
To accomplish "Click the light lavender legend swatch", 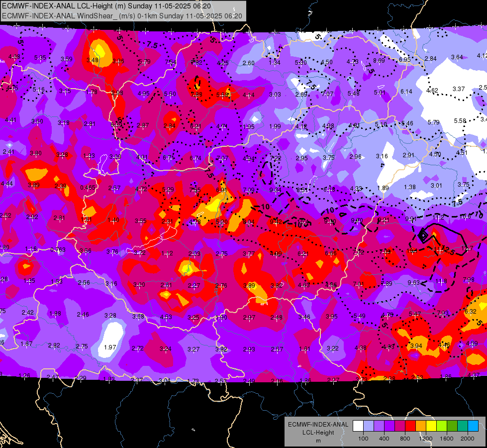I will (368, 426).
